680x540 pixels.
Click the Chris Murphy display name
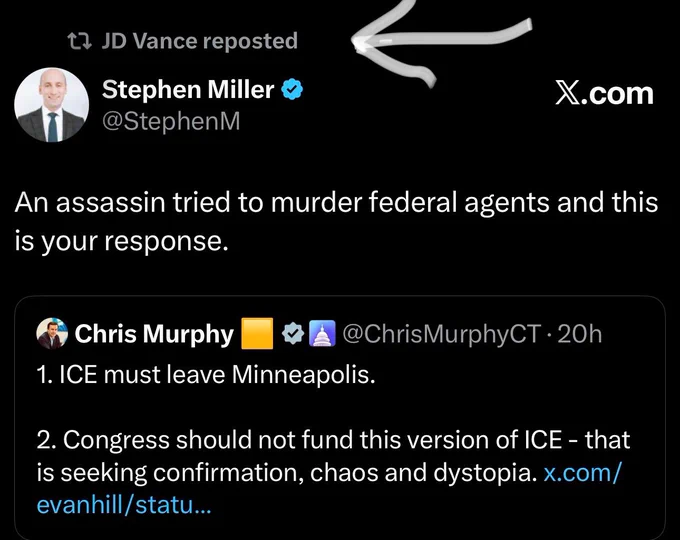(x=154, y=334)
